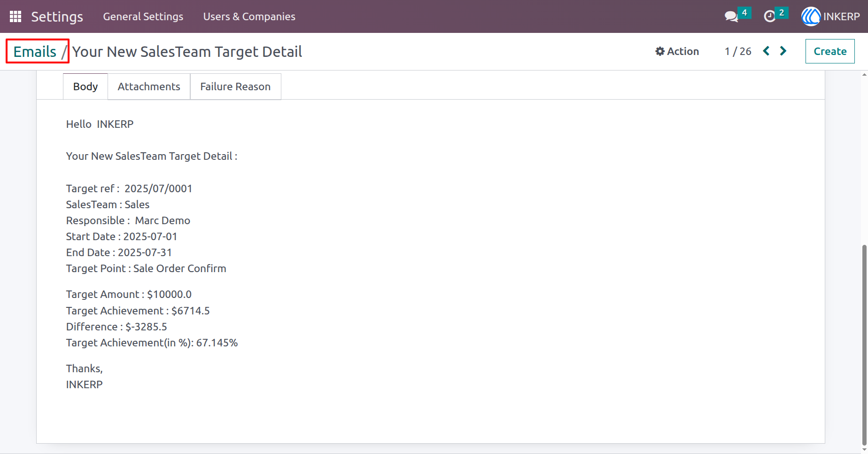This screenshot has width=868, height=454.
Task: Click the 'Difference : $-3285.5' line
Action: click(x=116, y=327)
